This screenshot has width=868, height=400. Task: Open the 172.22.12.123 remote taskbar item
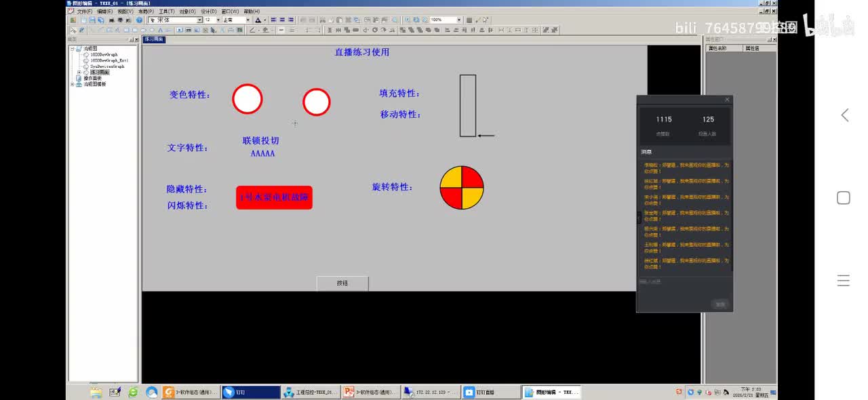coord(430,392)
